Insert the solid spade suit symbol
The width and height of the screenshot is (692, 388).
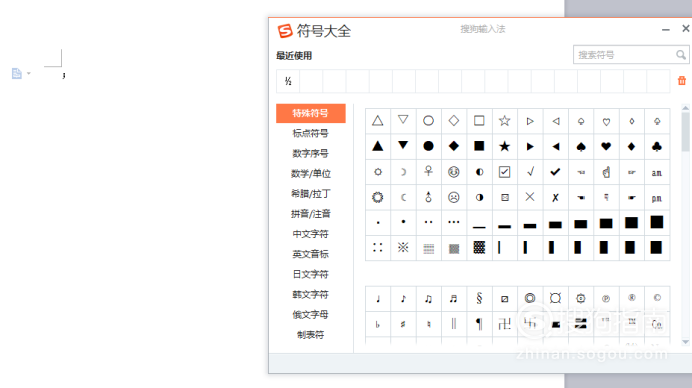pyautogui.click(x=581, y=147)
